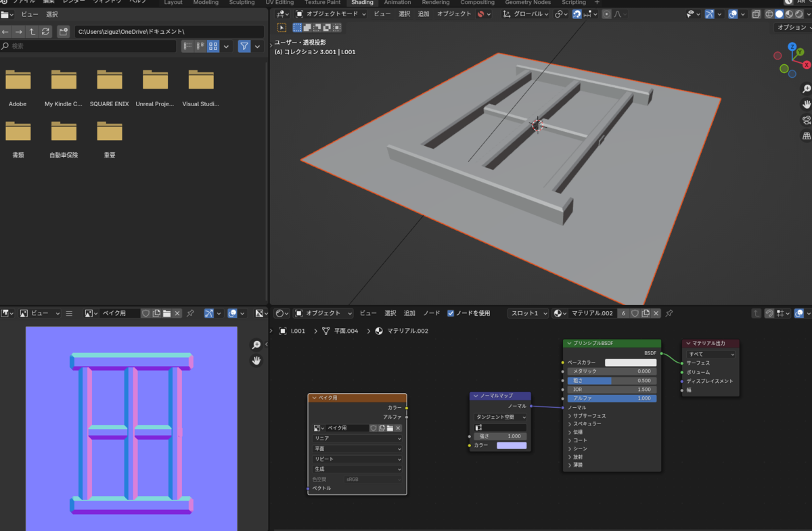Click the refresh file list icon
This screenshot has width=812, height=531.
45,32
